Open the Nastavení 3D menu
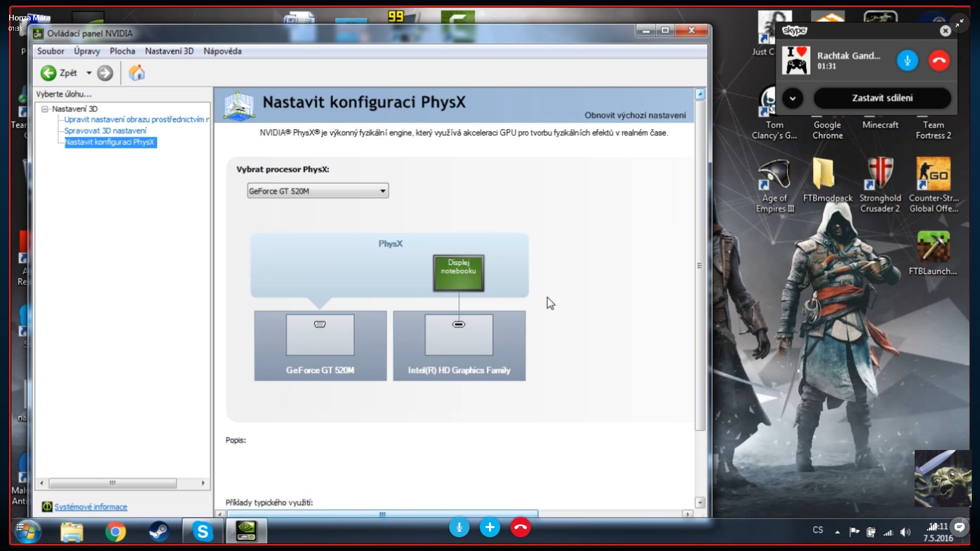Screen dimensions: 980x551 click(x=169, y=51)
